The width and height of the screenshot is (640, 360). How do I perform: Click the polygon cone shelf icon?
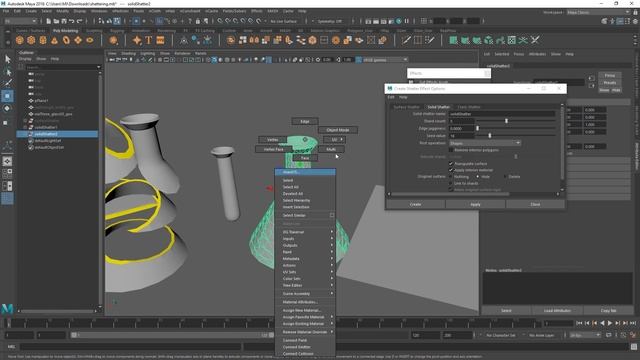tap(54, 40)
